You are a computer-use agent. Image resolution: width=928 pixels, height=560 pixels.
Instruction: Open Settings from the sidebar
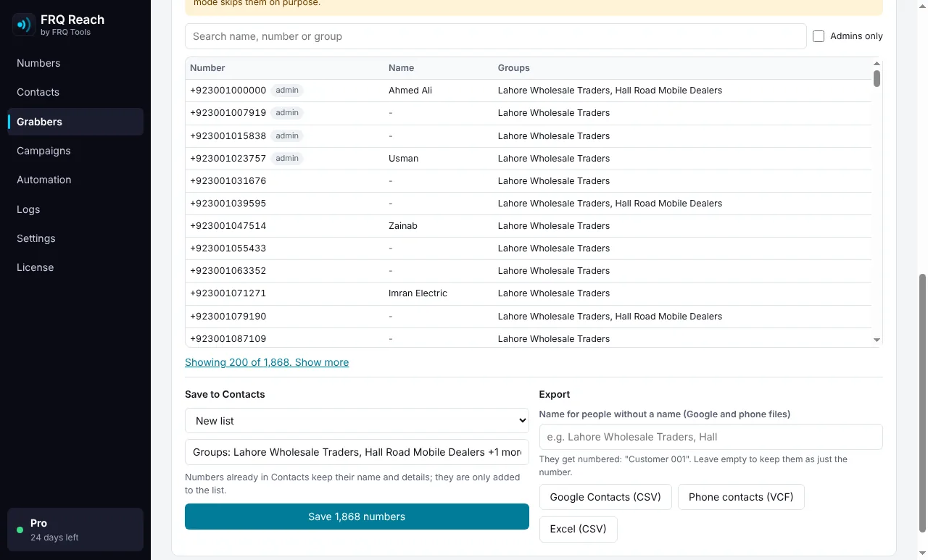(x=75, y=238)
